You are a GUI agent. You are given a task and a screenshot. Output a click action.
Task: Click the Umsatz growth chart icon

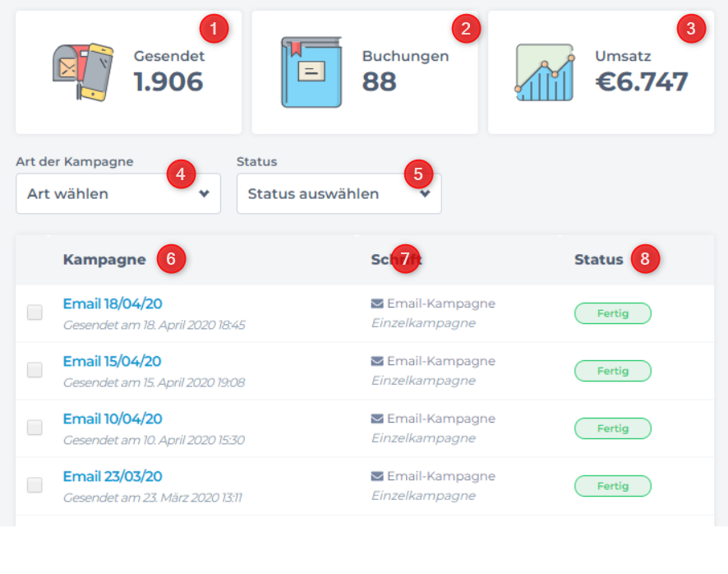544,72
